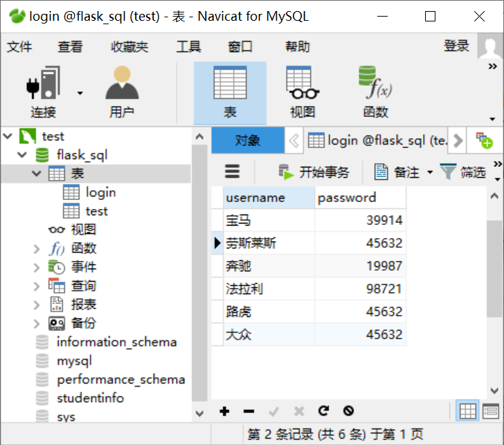Viewport: 504px width, 445px height.
Task: Select the 表 table toolbar button
Action: [230, 93]
